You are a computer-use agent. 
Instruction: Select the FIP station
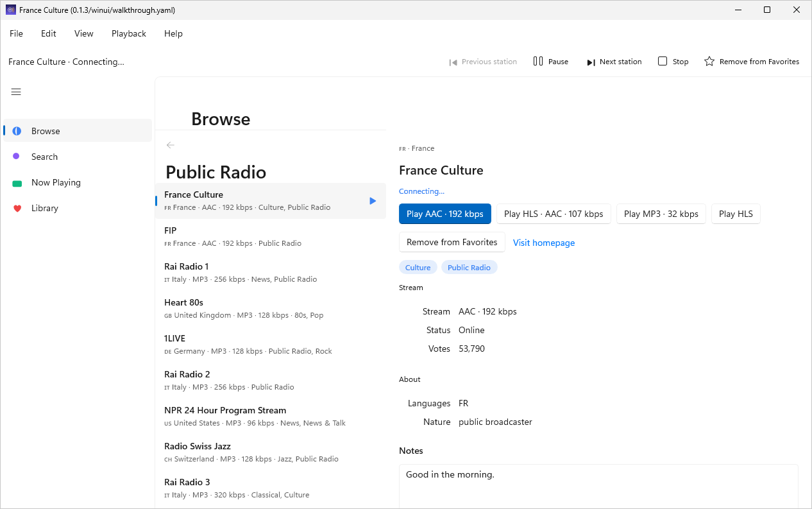(271, 237)
